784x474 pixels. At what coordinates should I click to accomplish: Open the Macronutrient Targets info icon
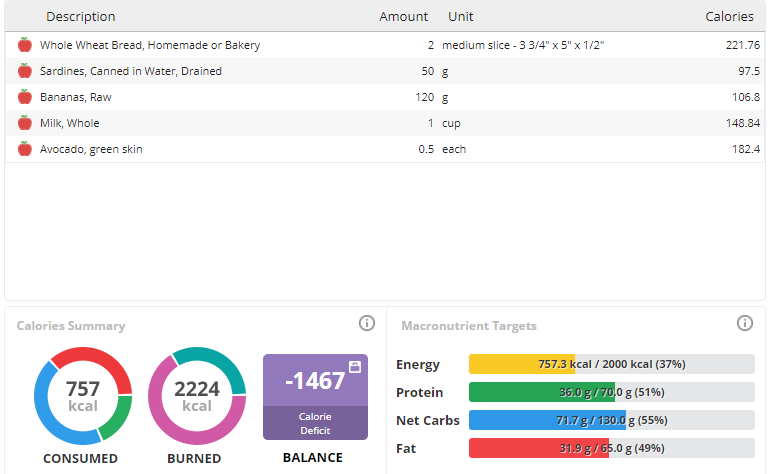tap(744, 324)
